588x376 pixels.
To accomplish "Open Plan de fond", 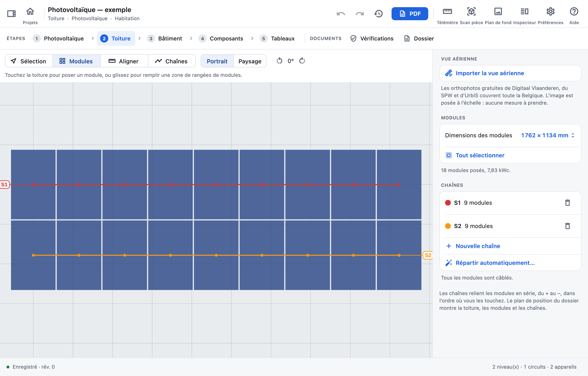I will [498, 16].
